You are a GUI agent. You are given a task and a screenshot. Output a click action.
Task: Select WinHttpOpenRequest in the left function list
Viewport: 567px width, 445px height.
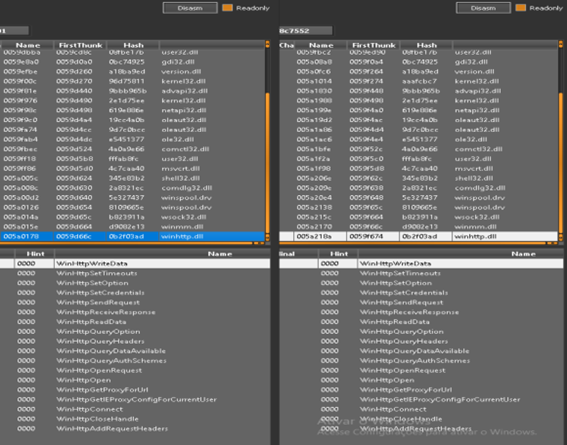tap(135, 371)
